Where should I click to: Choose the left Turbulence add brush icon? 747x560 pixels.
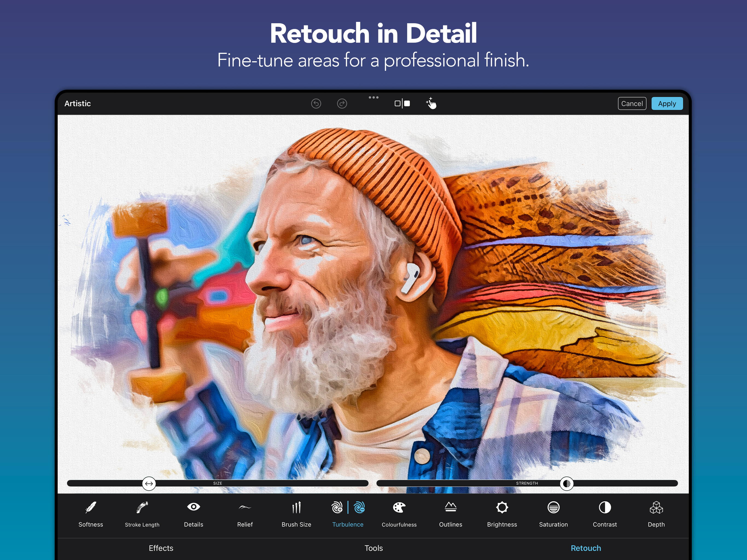[337, 507]
